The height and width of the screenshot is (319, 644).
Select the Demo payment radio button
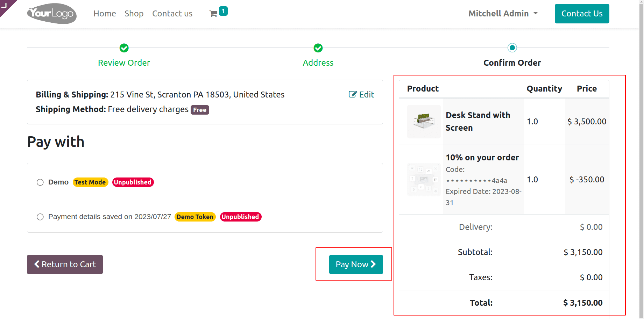(40, 182)
